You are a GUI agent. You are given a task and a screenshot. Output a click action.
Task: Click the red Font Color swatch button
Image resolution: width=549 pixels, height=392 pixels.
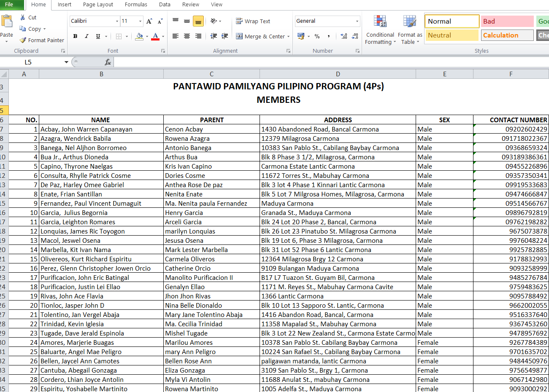pyautogui.click(x=155, y=36)
